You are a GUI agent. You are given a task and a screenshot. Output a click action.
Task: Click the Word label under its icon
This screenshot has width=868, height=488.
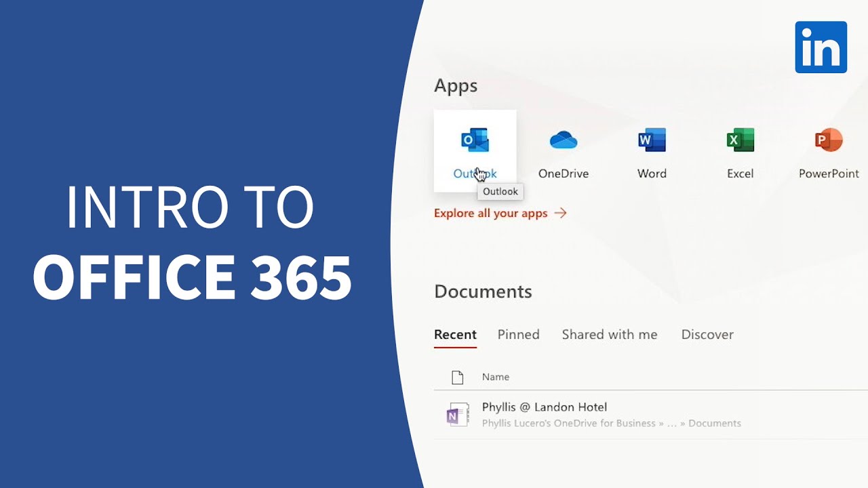click(652, 174)
